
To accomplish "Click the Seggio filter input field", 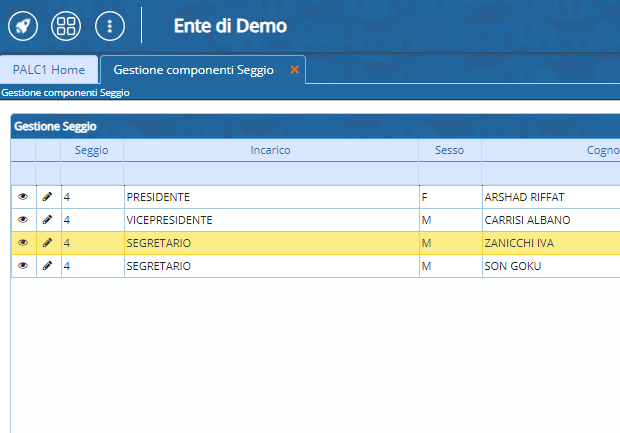I will pyautogui.click(x=92, y=174).
